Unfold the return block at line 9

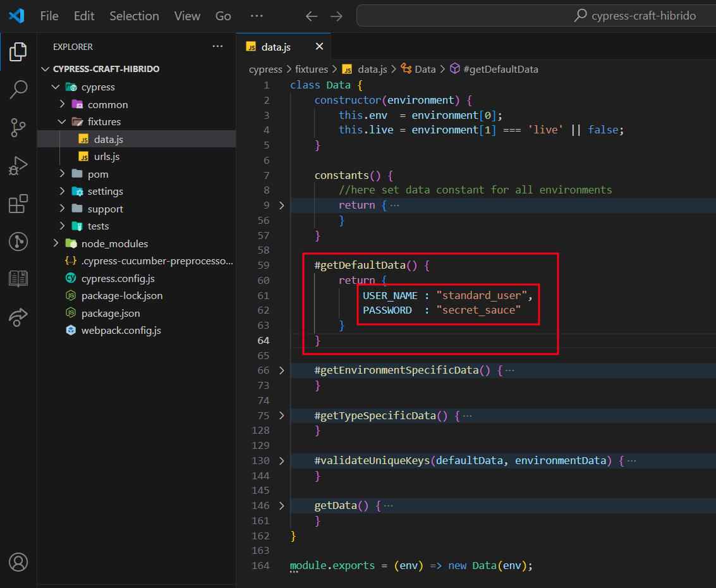(x=282, y=205)
